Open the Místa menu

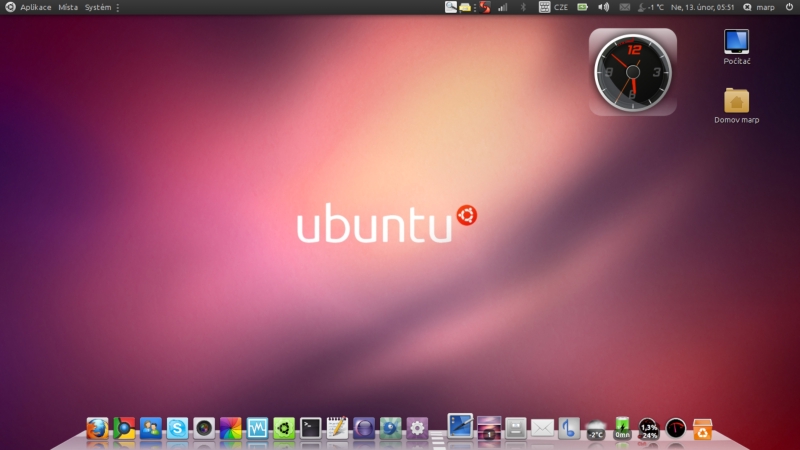68,7
